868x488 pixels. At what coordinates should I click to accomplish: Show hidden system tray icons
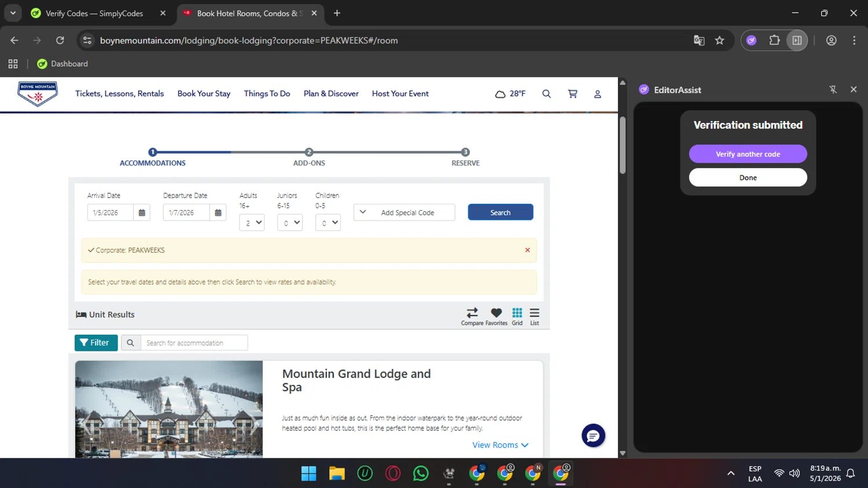pyautogui.click(x=731, y=474)
